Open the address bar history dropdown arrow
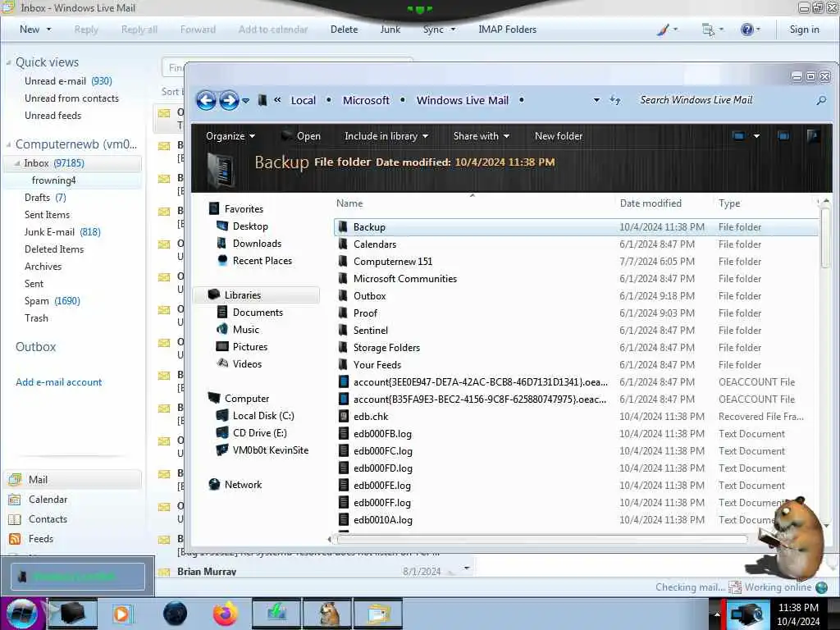 pos(596,100)
